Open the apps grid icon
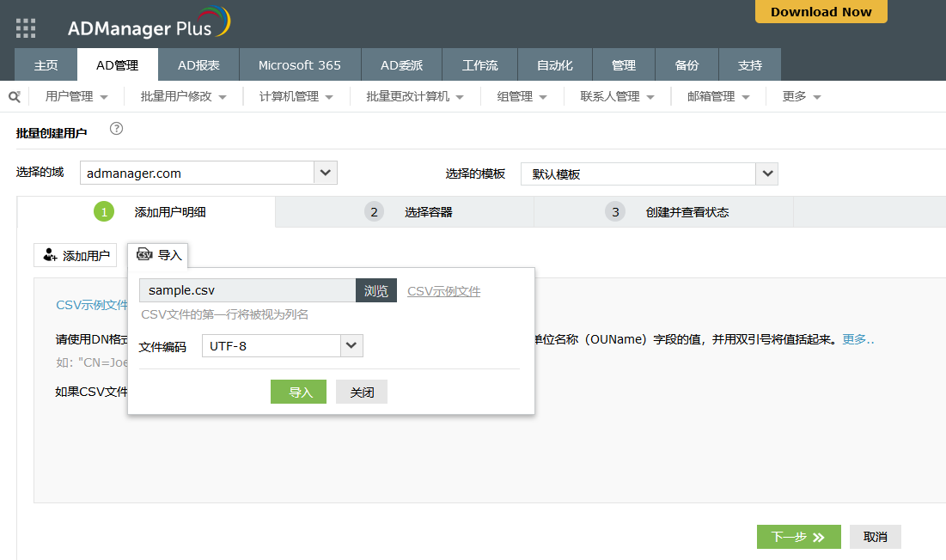Viewport: 946px width, 560px height. click(26, 28)
